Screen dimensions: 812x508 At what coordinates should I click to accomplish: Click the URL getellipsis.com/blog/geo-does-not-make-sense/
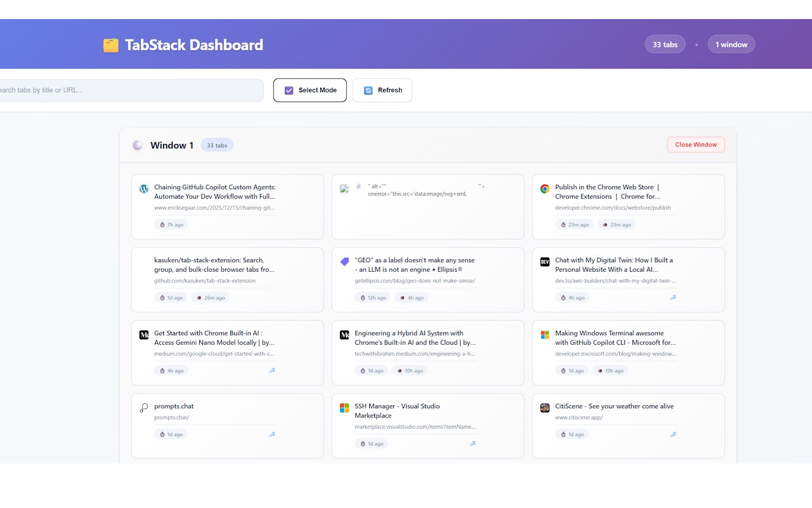[415, 281]
